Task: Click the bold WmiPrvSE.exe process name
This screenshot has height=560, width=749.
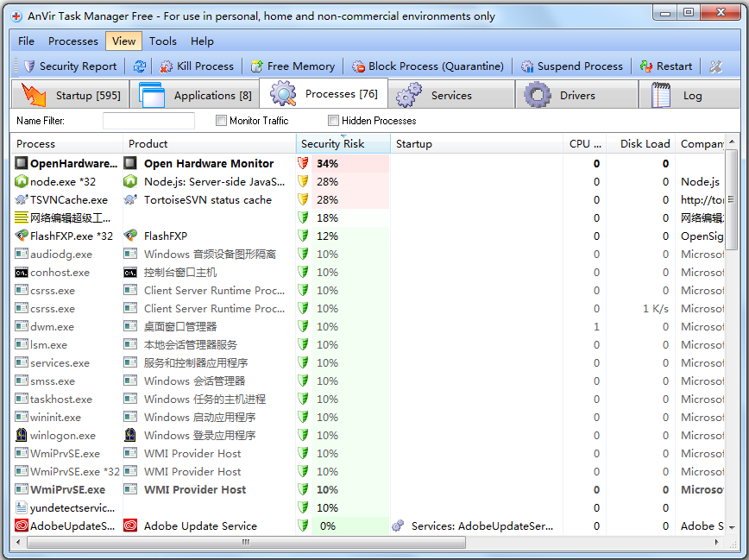Action: point(67,490)
